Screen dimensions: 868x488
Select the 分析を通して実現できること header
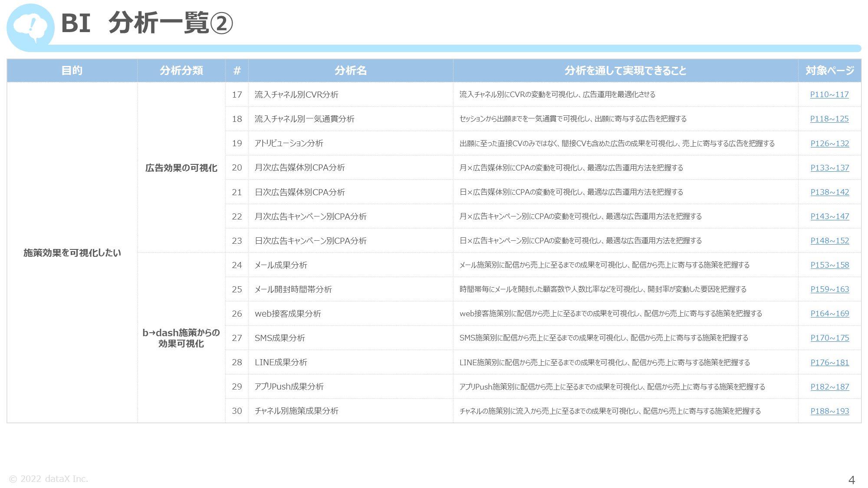(625, 70)
